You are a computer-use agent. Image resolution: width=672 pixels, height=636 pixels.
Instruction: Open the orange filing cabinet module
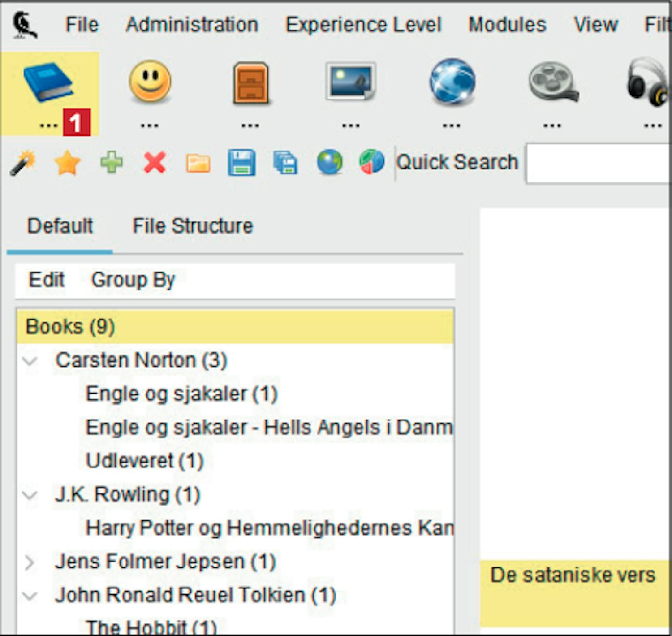[250, 83]
